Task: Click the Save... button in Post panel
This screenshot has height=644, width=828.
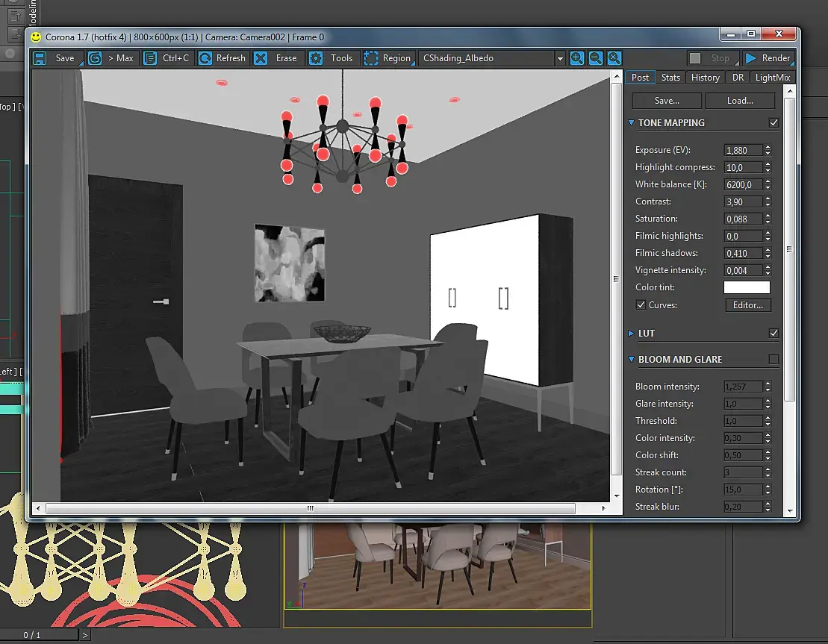Action: 667,101
